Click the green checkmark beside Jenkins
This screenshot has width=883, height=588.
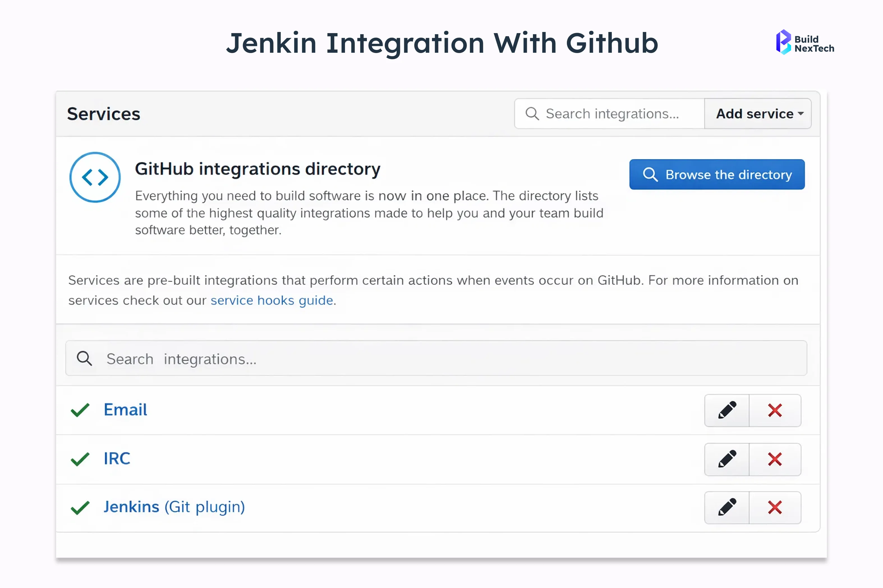79,507
